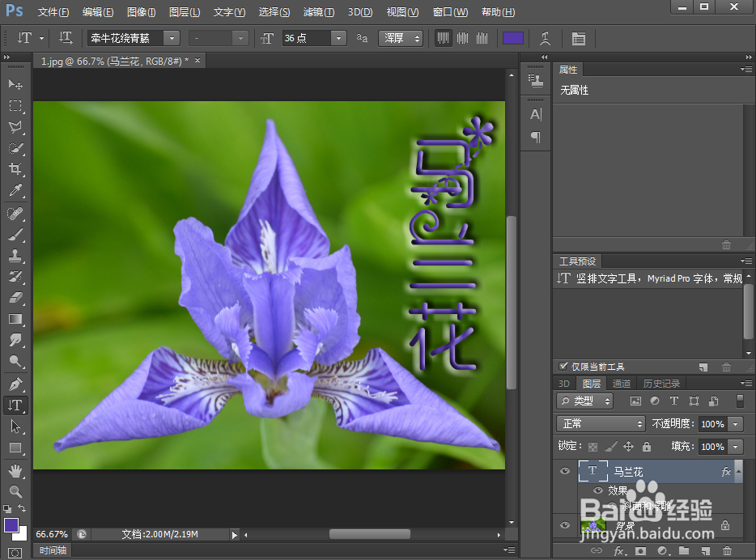Open the layer filter 类型 dropdown
Image resolution: width=756 pixels, height=560 pixels.
pos(585,401)
